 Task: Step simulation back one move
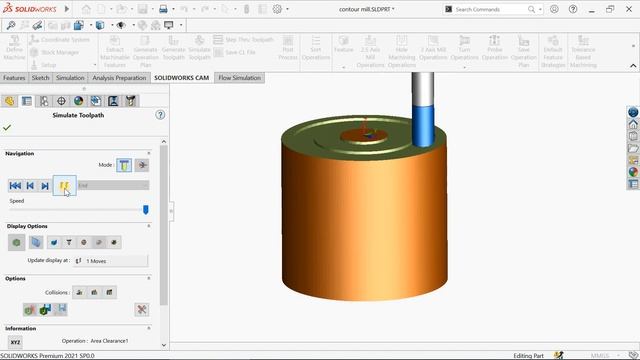[x=30, y=186]
